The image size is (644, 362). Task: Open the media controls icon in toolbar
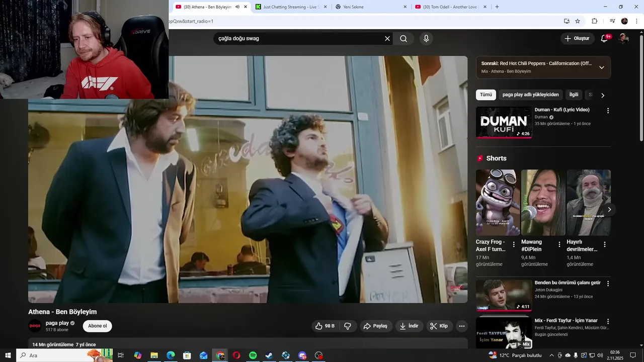point(612,21)
